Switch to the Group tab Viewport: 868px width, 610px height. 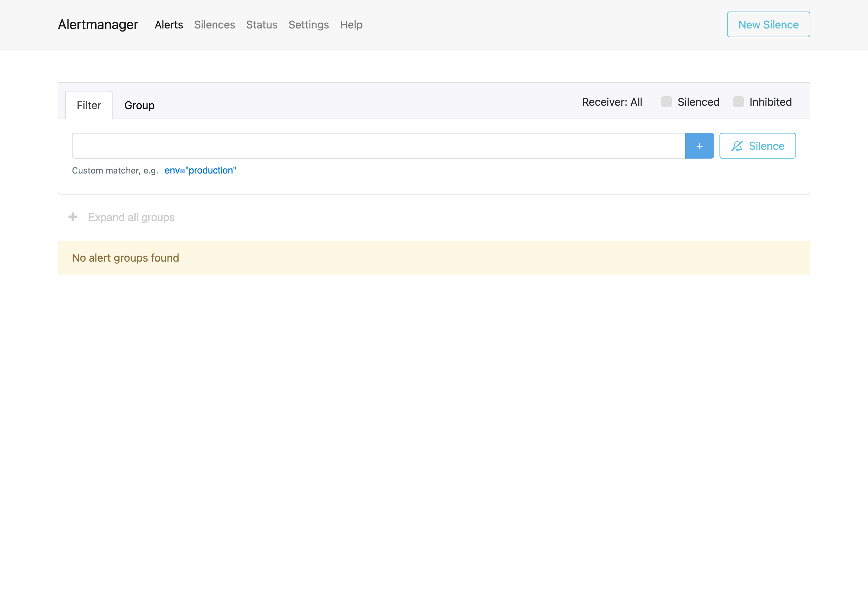(x=139, y=105)
